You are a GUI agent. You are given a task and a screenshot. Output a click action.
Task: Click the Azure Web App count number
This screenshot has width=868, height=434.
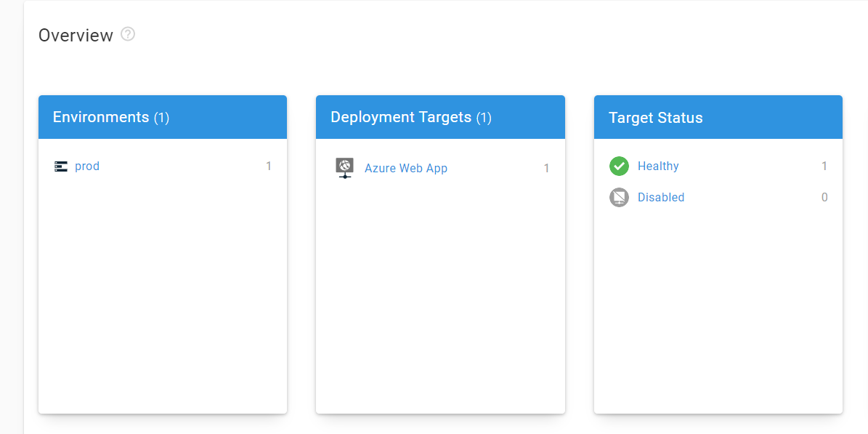pos(546,169)
